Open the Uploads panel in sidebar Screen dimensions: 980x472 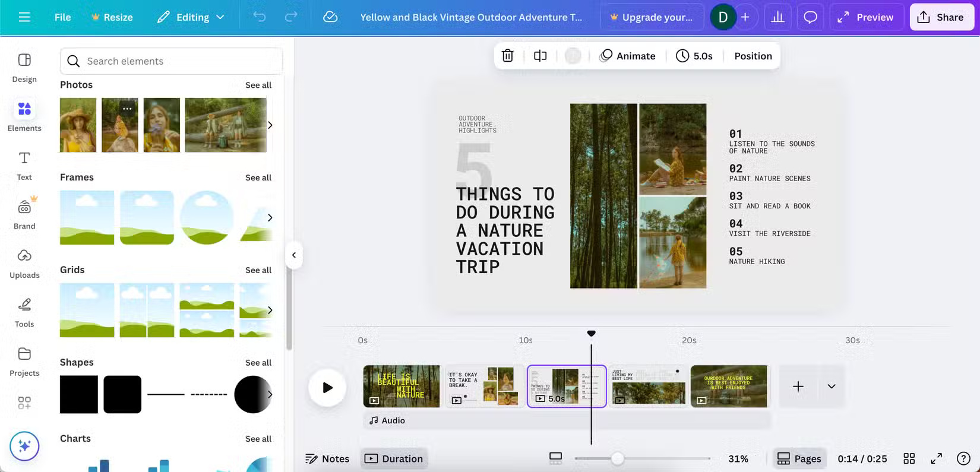coord(24,263)
